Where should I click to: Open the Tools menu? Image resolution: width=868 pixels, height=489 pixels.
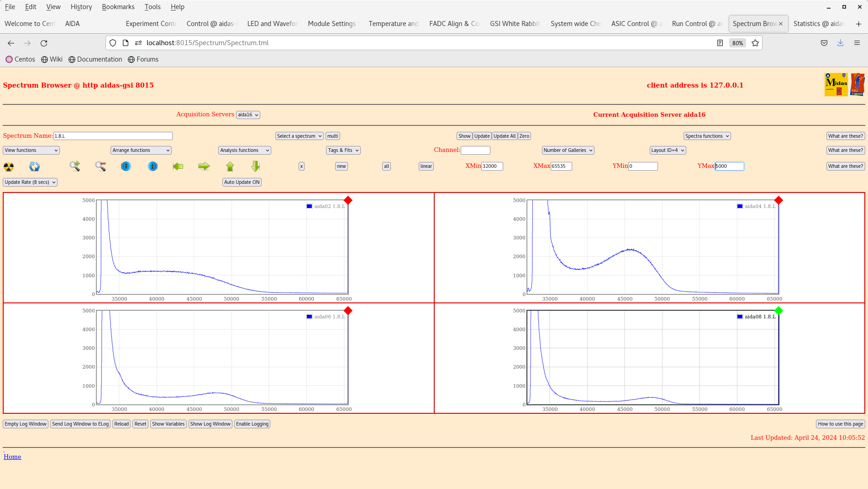pyautogui.click(x=153, y=6)
